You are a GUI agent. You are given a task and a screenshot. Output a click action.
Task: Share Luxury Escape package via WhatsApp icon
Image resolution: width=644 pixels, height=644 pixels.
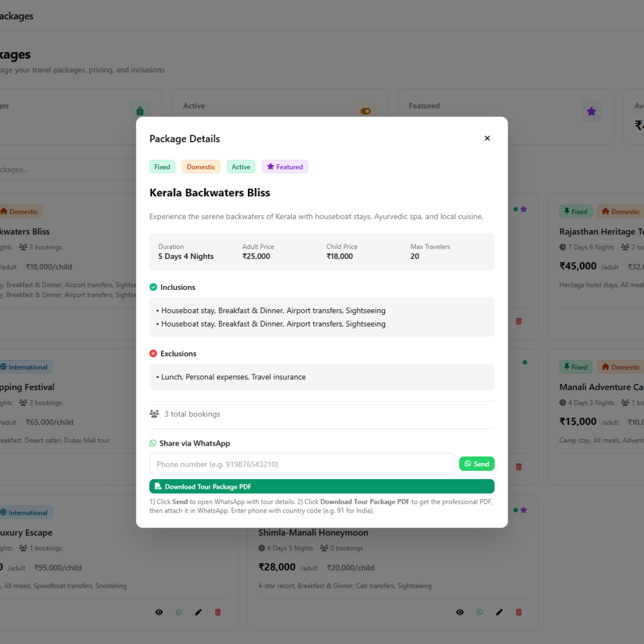pos(178,612)
